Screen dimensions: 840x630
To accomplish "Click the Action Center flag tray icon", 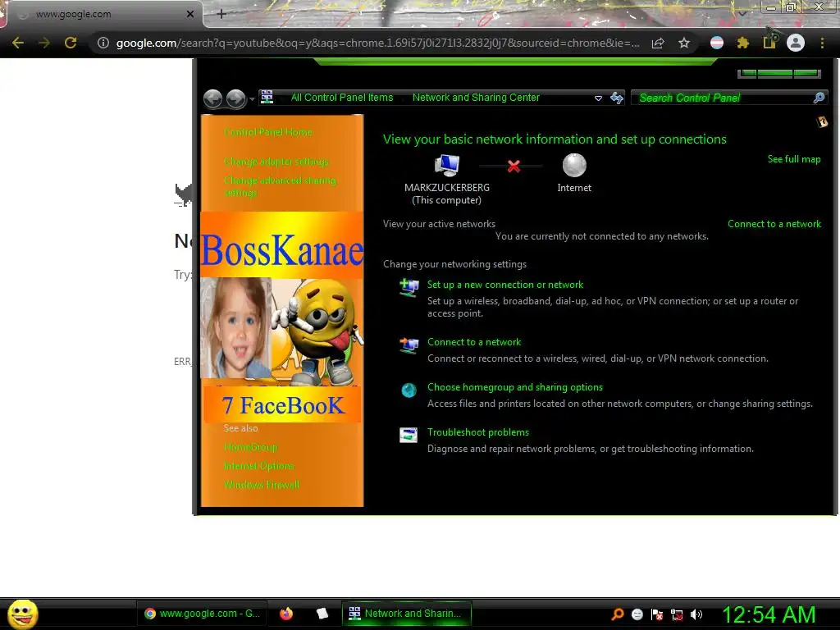I will click(657, 614).
